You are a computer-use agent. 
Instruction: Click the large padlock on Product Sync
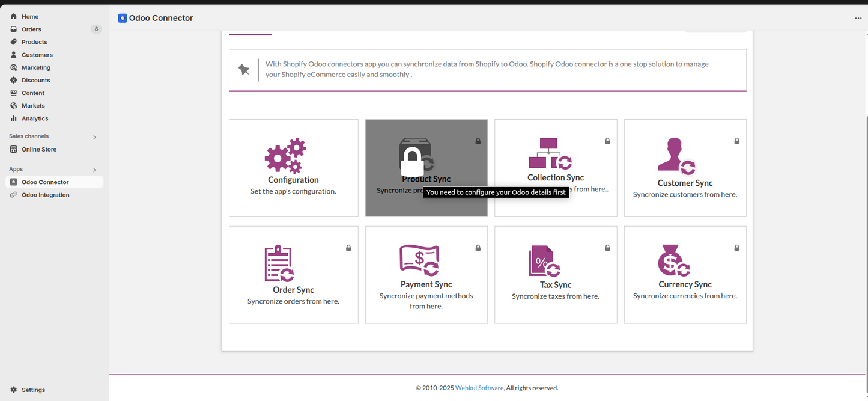pyautogui.click(x=412, y=162)
